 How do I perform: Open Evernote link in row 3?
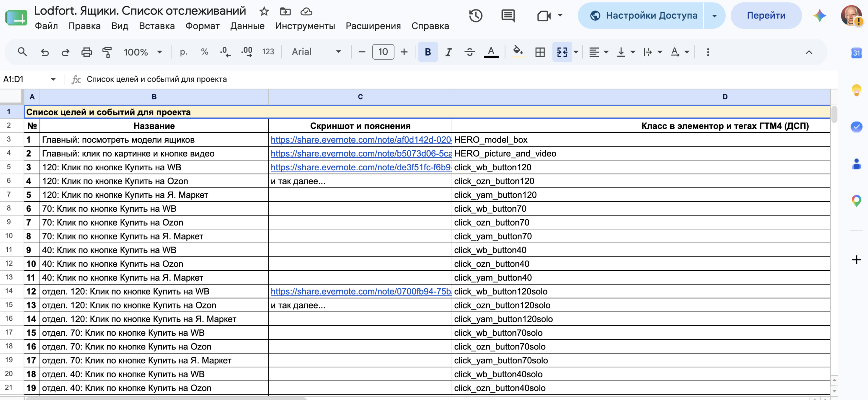pyautogui.click(x=361, y=140)
